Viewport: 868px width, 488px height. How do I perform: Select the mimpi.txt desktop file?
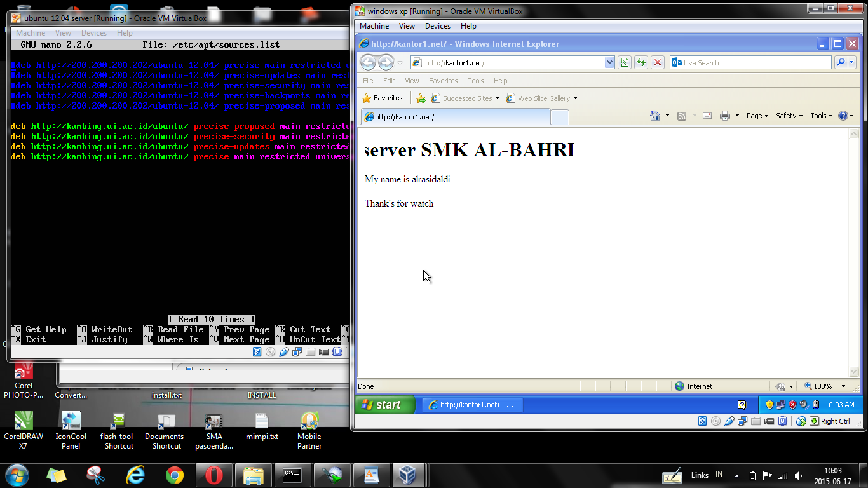[262, 426]
